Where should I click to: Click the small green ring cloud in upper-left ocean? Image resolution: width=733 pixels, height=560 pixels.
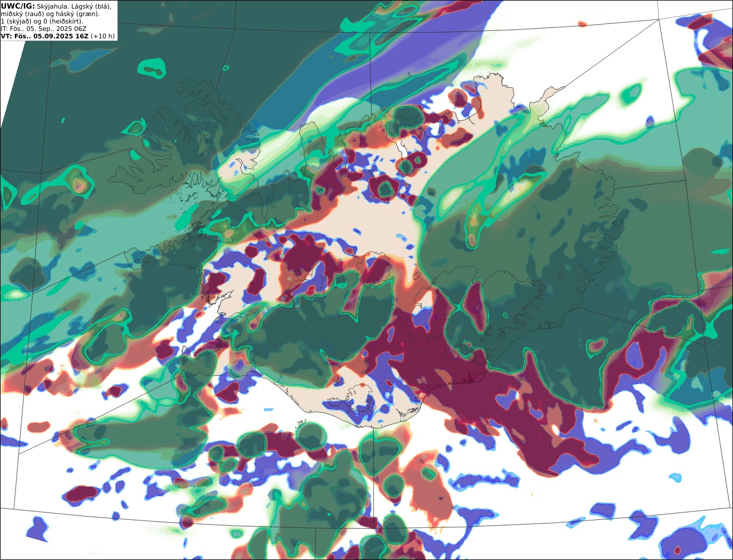152,69
